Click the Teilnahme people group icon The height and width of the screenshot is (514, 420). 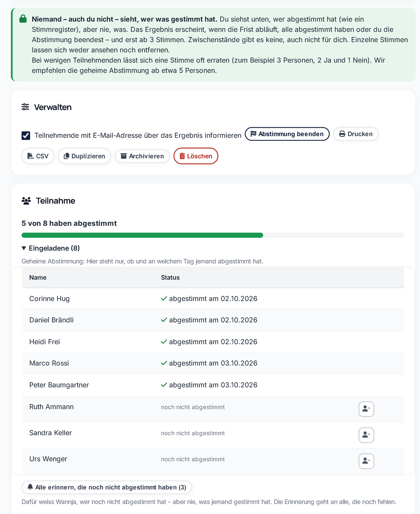coord(26,201)
